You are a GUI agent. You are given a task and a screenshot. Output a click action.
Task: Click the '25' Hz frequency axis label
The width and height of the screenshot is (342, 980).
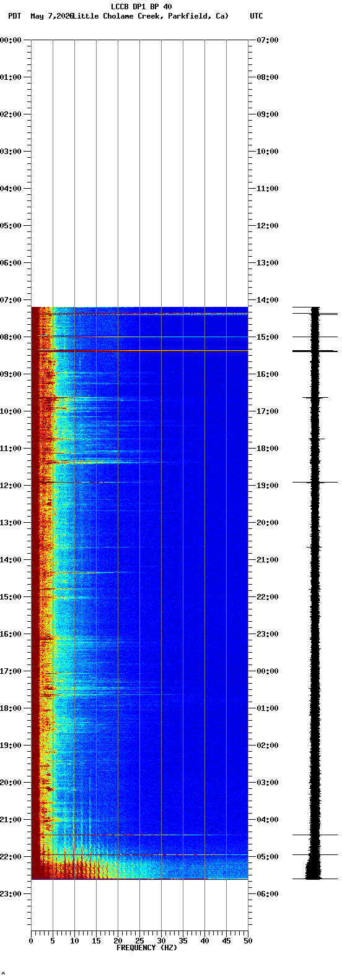(139, 941)
